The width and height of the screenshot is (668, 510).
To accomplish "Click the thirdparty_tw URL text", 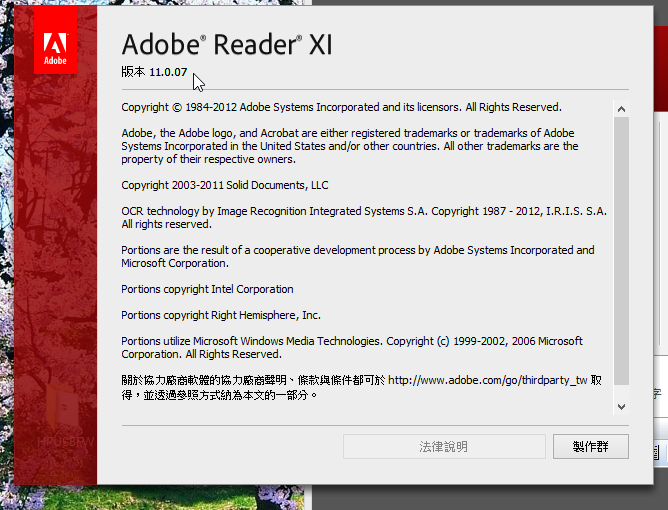I will pyautogui.click(x=487, y=380).
